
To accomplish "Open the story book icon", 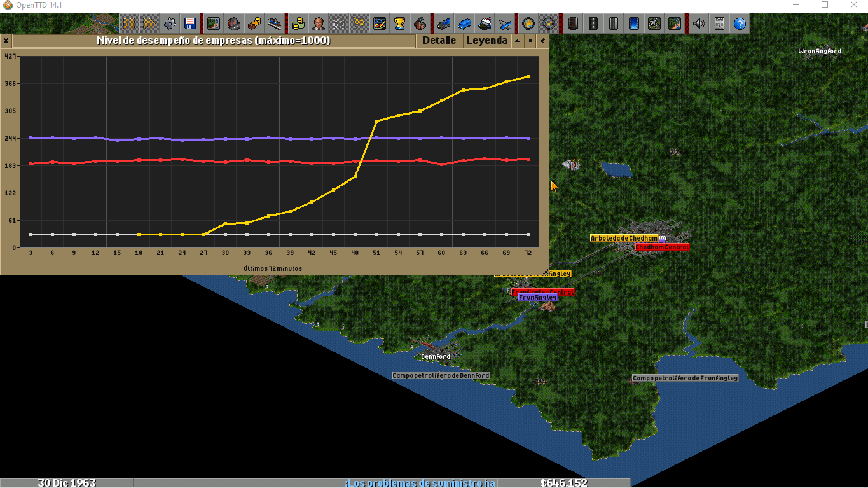I will pyautogui.click(x=339, y=24).
